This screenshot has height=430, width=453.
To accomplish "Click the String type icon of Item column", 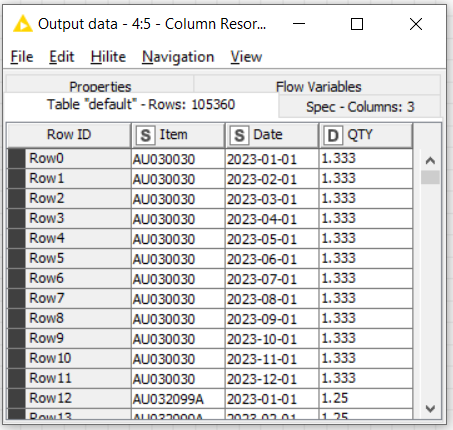I will (145, 135).
